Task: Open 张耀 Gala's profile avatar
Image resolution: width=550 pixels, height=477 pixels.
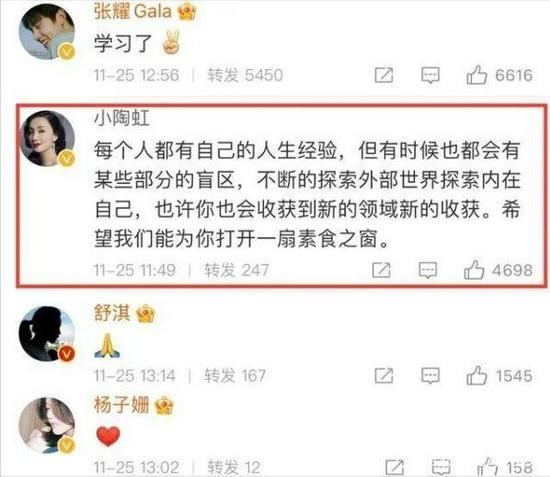Action: tap(47, 32)
